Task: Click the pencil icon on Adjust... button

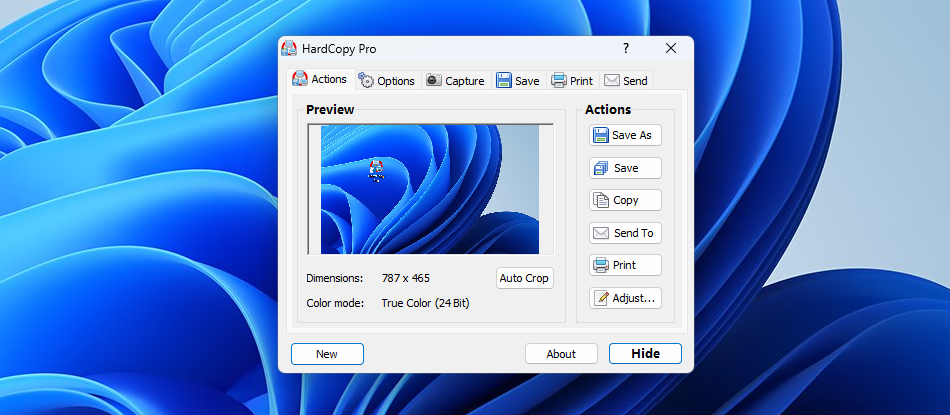Action: point(601,298)
